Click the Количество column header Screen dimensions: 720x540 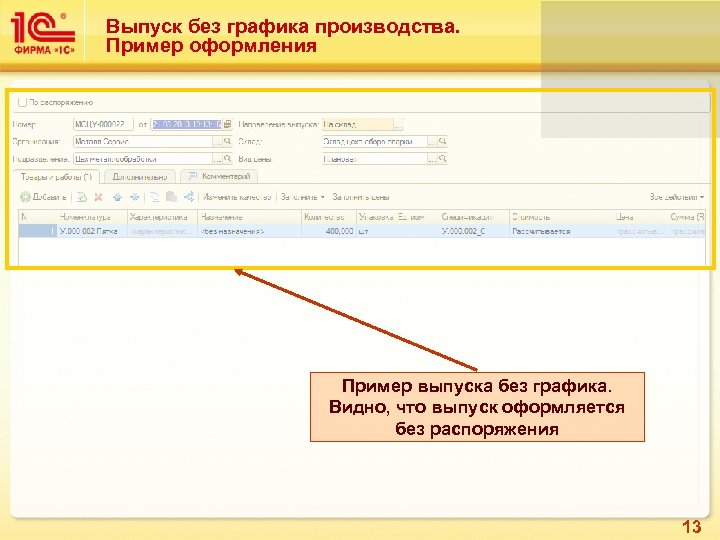(x=329, y=217)
